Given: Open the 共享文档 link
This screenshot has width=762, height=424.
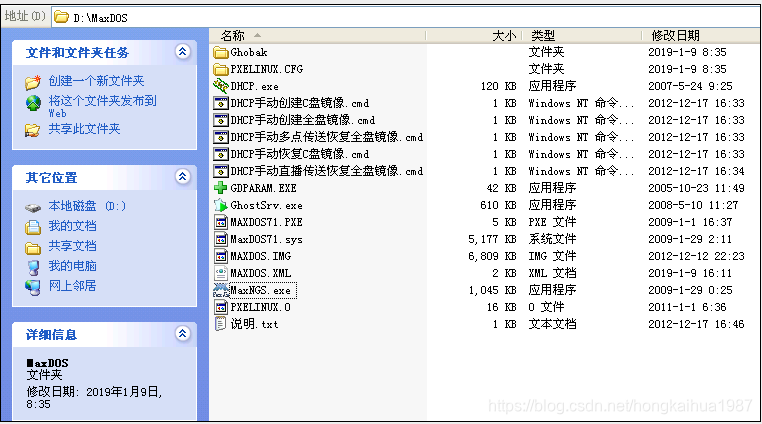Looking at the screenshot, I should 72,246.
